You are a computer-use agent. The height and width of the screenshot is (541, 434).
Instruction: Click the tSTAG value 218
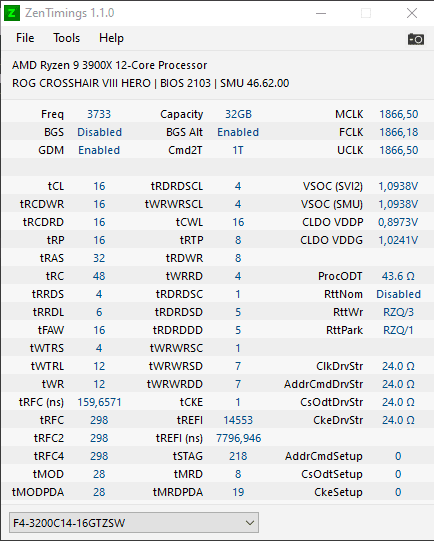click(238, 456)
